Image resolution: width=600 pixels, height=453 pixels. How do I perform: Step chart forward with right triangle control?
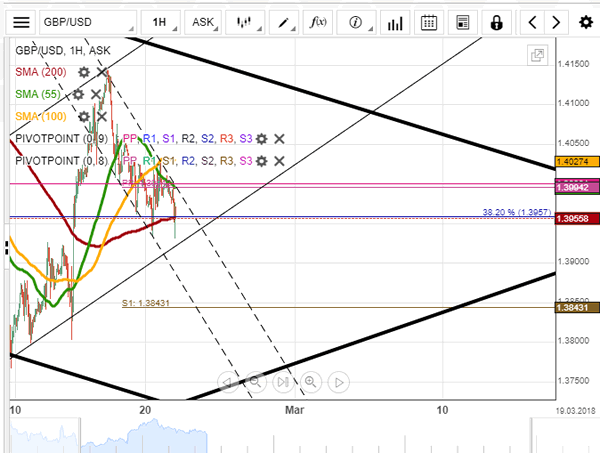pyautogui.click(x=339, y=382)
